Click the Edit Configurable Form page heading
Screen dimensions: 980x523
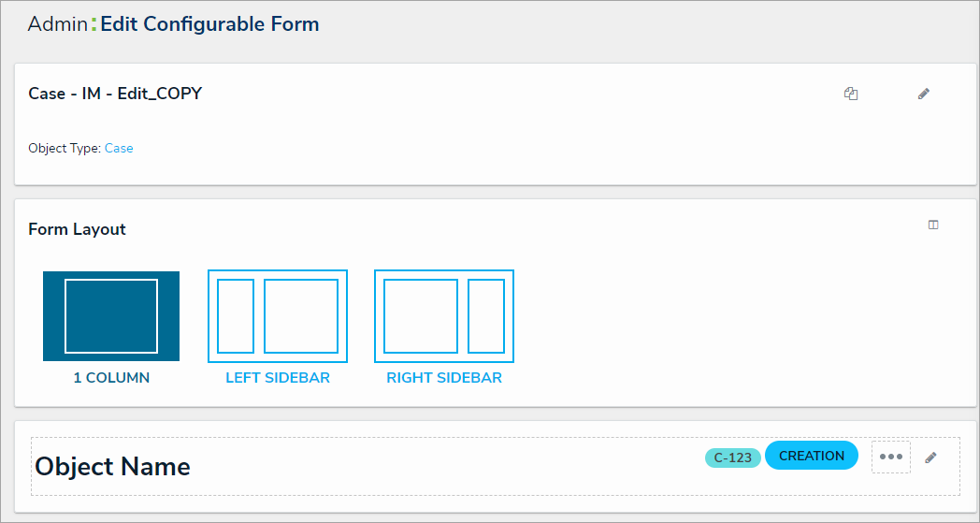[209, 24]
